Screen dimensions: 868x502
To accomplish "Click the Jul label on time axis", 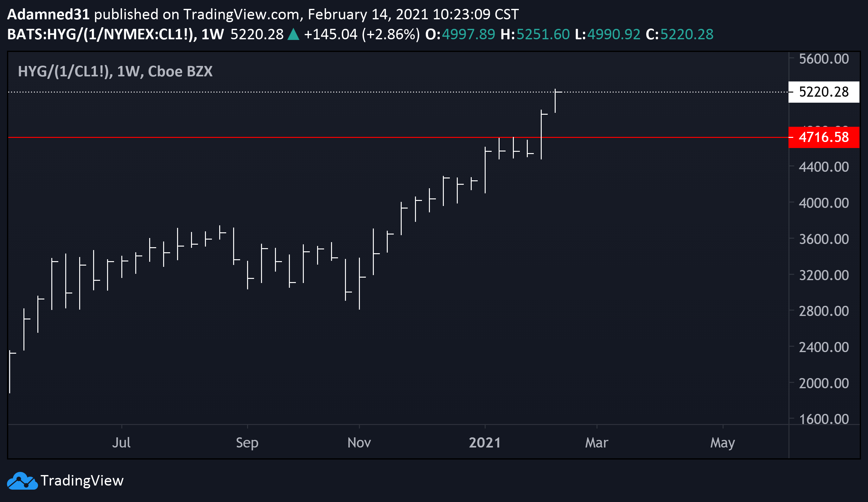I will coord(121,443).
